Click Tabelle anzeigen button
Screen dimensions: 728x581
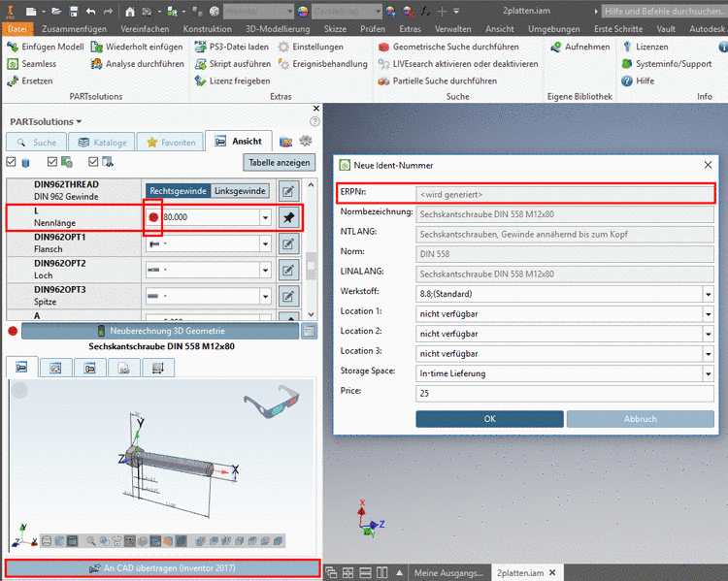279,162
